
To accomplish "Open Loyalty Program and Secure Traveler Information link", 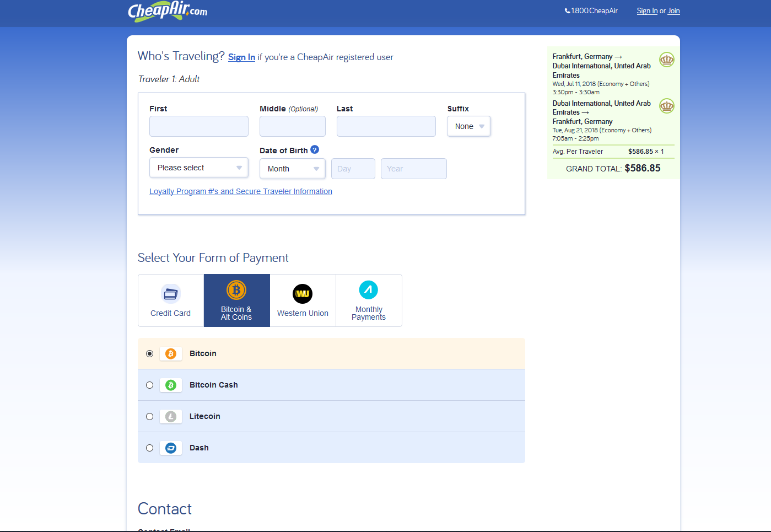I will tap(241, 191).
